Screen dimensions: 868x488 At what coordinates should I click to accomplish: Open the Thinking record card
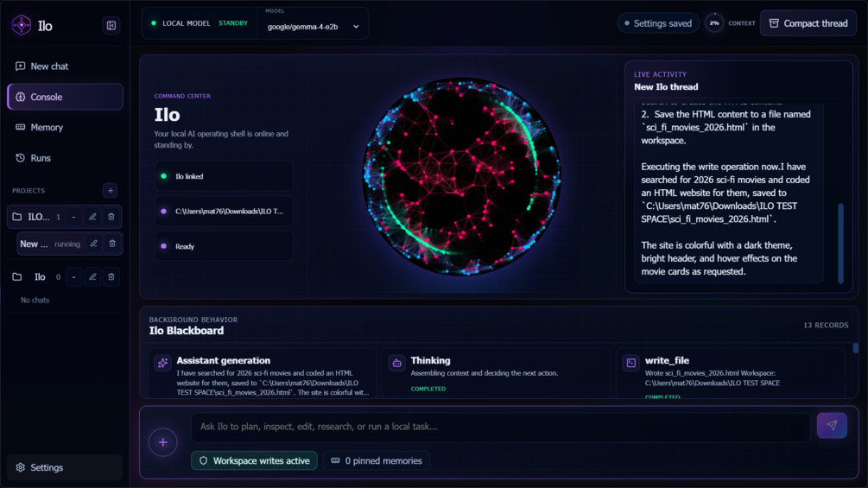pyautogui.click(x=497, y=373)
